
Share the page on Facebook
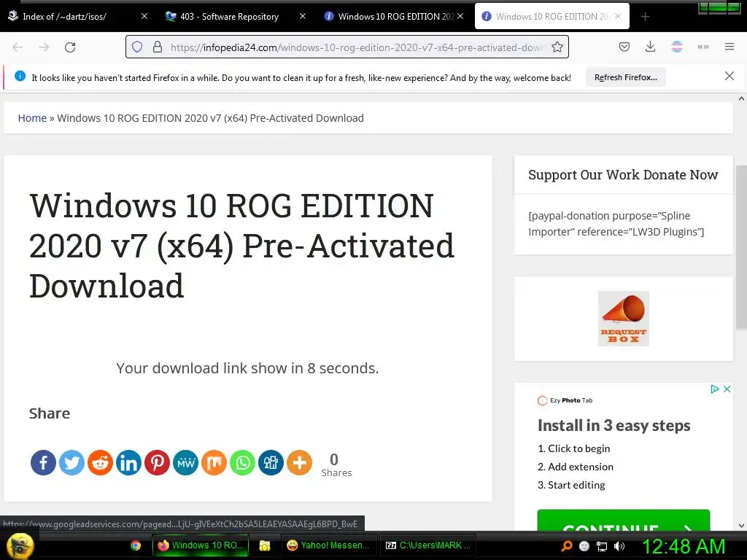(43, 462)
